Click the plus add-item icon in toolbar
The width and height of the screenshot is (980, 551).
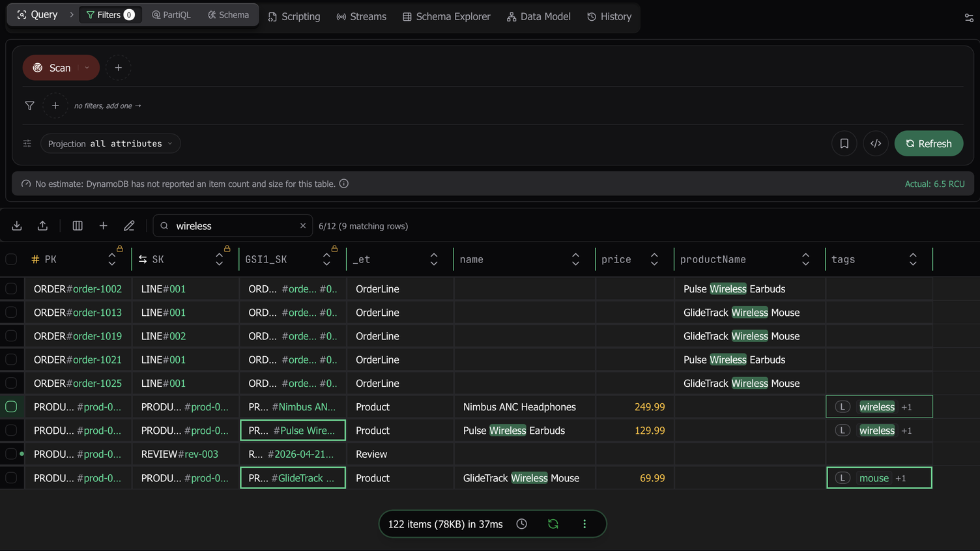pos(103,225)
